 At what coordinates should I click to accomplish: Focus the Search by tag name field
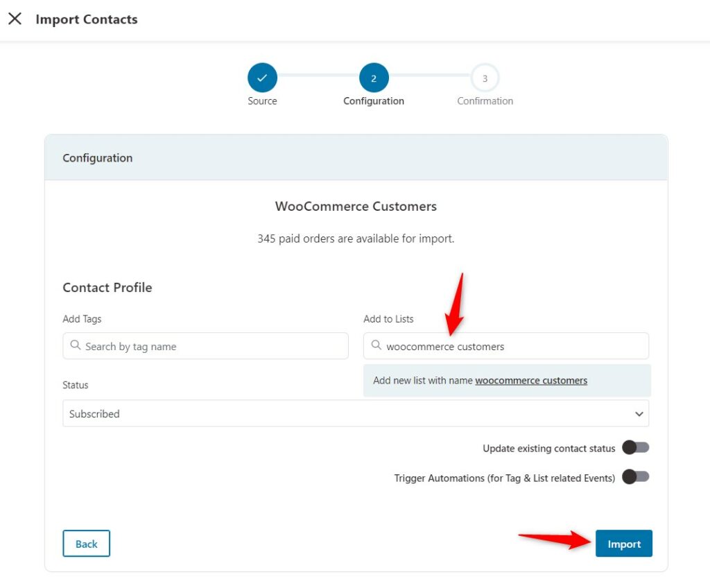pos(205,346)
